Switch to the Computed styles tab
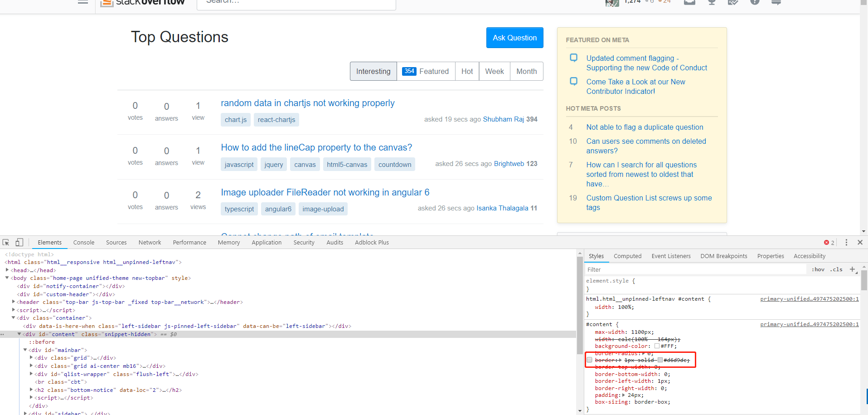 628,256
